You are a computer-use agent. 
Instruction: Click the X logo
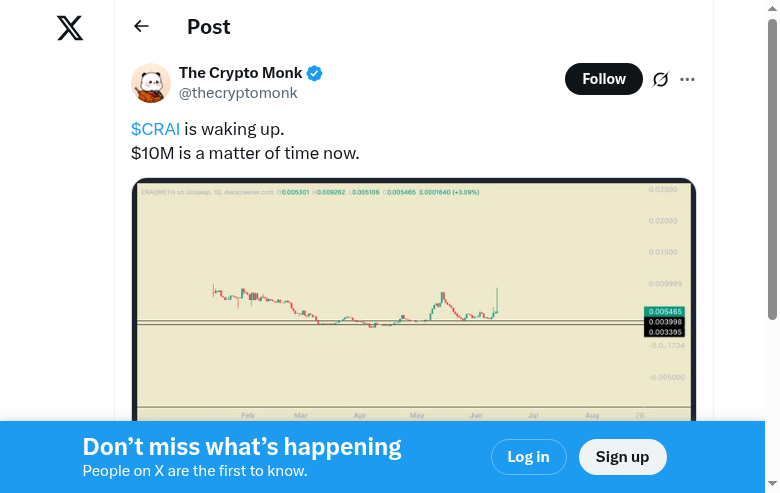tap(70, 28)
